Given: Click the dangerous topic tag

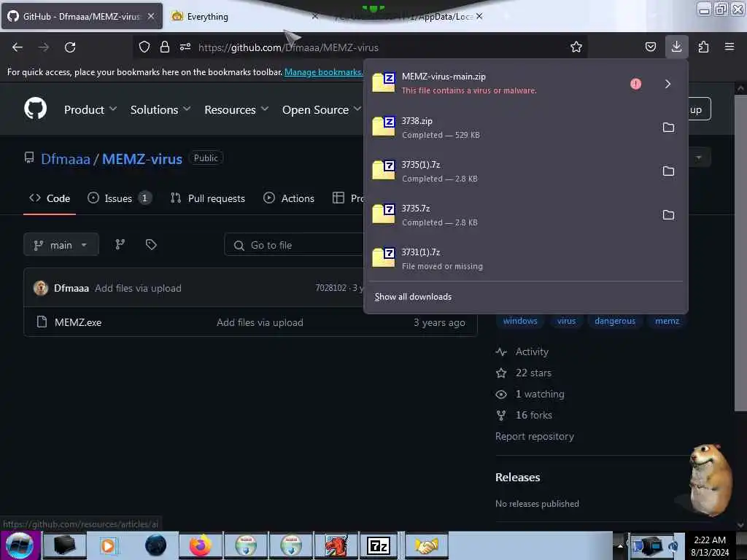Looking at the screenshot, I should [x=614, y=321].
